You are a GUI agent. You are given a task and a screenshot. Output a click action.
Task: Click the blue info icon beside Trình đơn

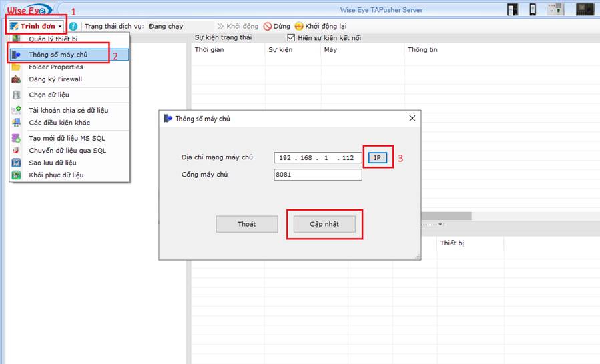[x=73, y=27]
